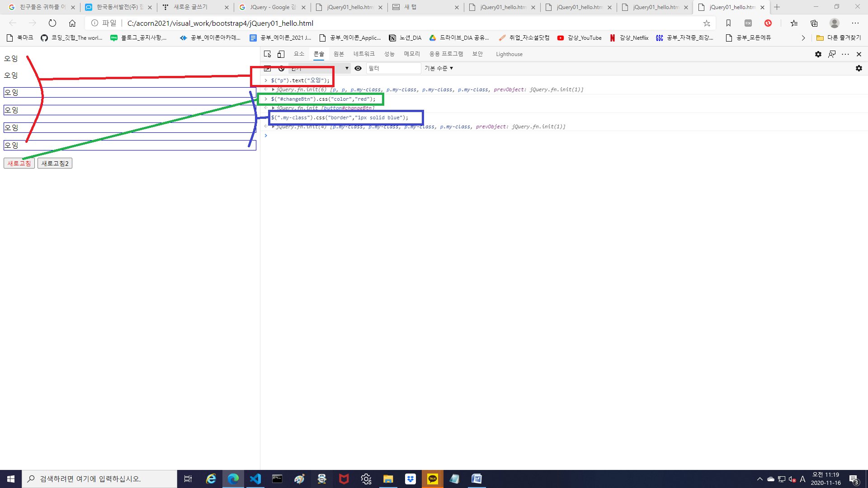This screenshot has width=868, height=488.
Task: Click the DevTools feedback icon
Action: (x=831, y=54)
